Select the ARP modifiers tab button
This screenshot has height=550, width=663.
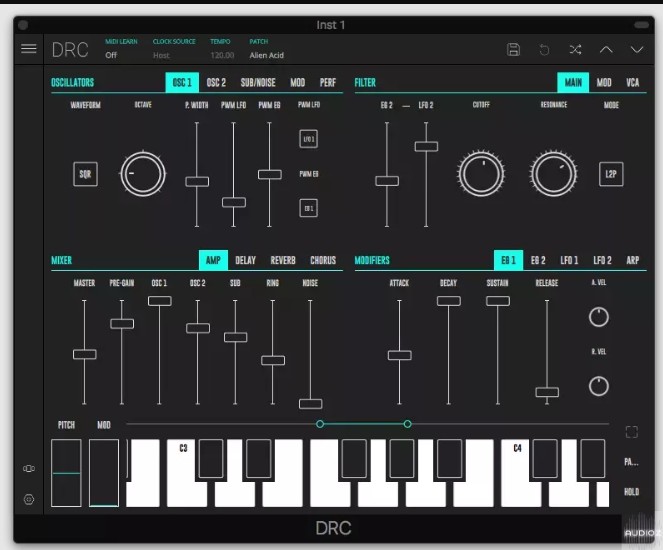[x=632, y=261]
